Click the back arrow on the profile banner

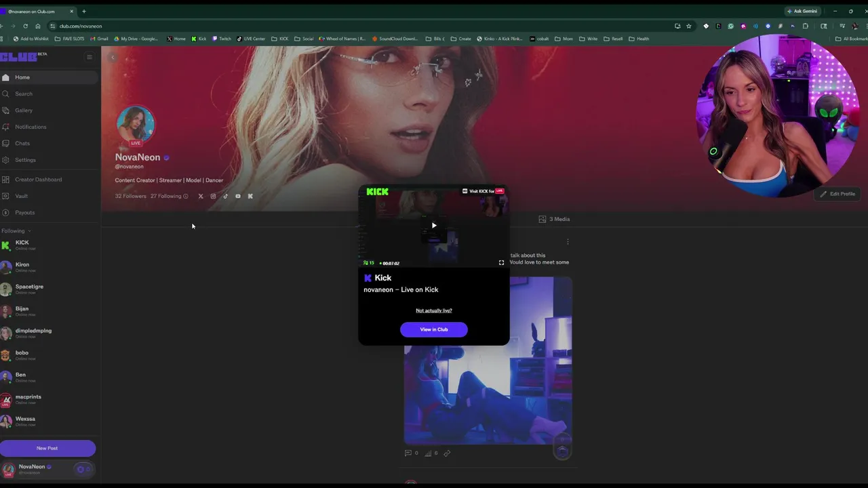coord(113,58)
